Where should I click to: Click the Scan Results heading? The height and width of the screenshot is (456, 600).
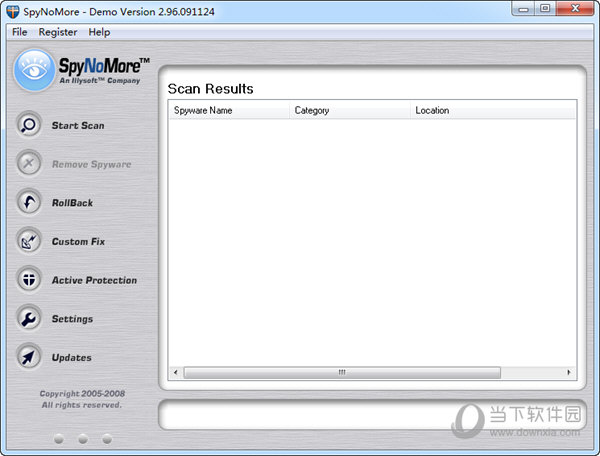point(210,89)
